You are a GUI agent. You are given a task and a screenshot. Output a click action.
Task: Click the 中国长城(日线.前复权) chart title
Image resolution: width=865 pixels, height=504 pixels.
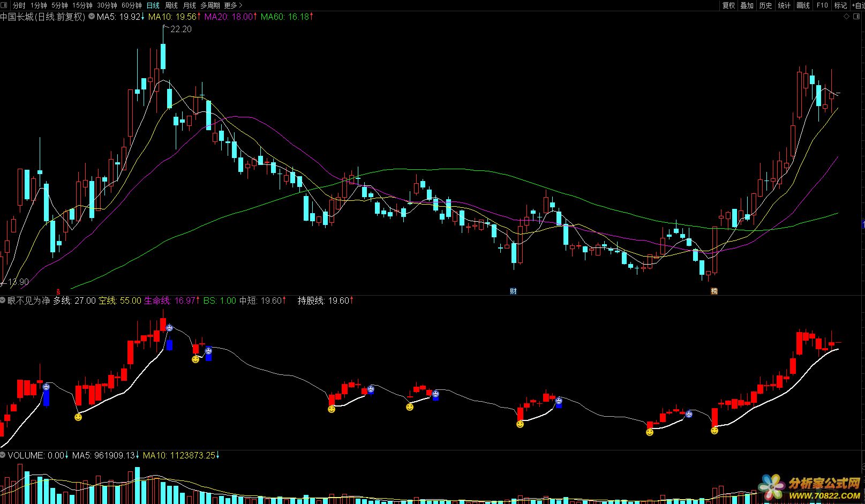[43, 17]
